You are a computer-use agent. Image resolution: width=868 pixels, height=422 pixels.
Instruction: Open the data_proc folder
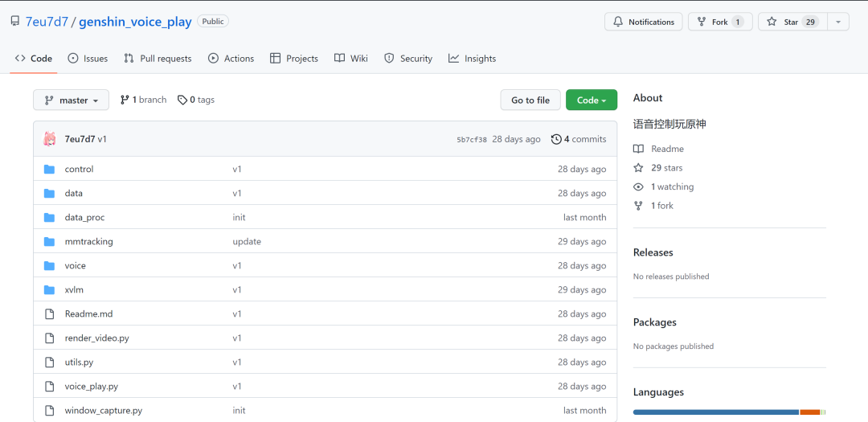(x=84, y=217)
